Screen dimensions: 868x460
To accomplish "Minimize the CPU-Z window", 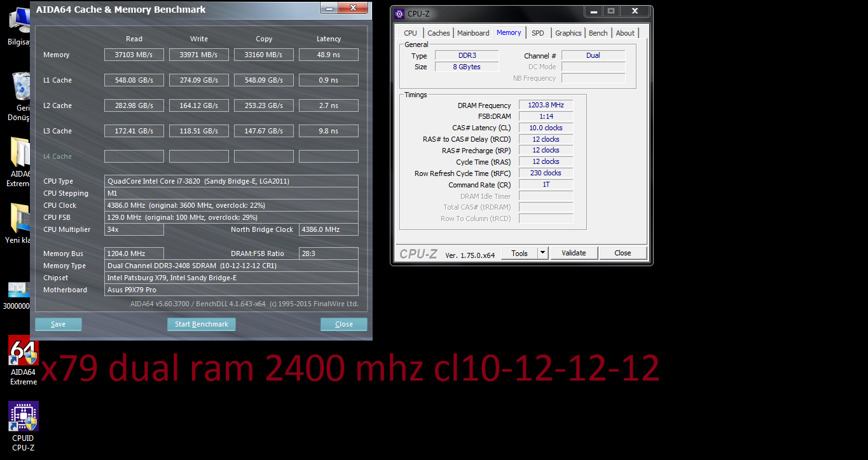I will point(593,11).
